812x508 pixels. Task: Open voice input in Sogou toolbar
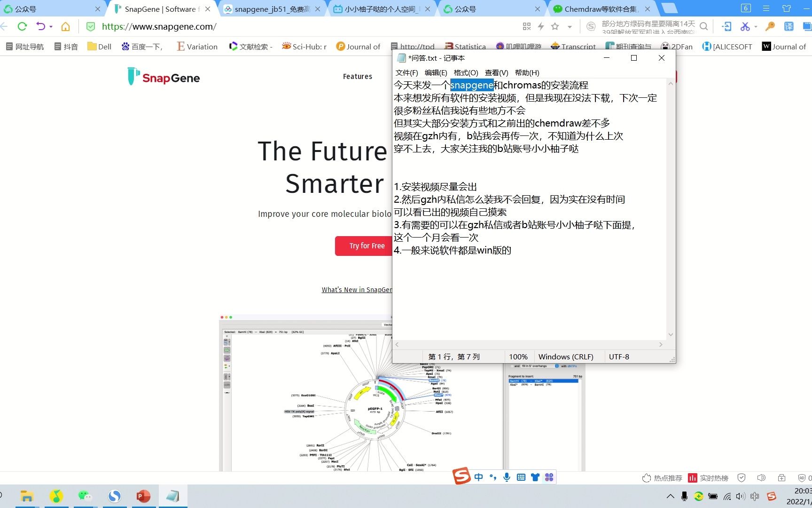[x=507, y=477]
